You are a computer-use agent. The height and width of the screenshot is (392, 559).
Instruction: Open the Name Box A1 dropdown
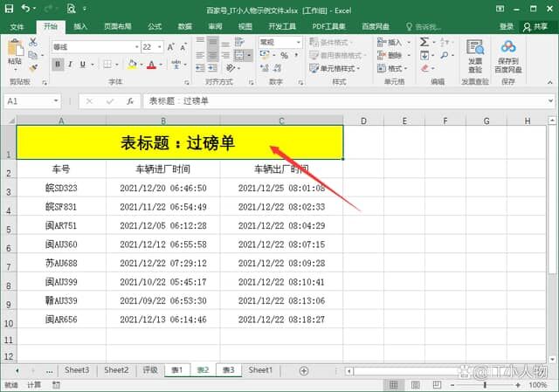[x=56, y=101]
